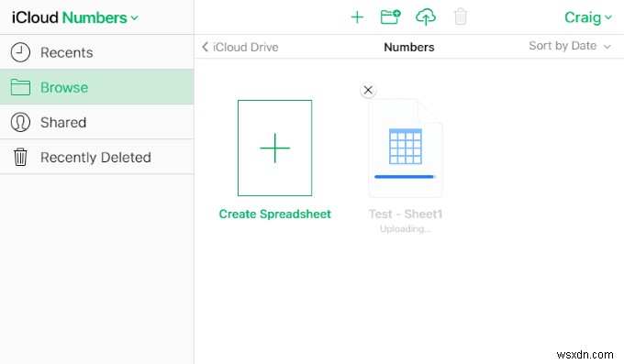Screen dimensions: 624x364
Task: Click the Test - Sheet1 file name
Action: coord(405,214)
